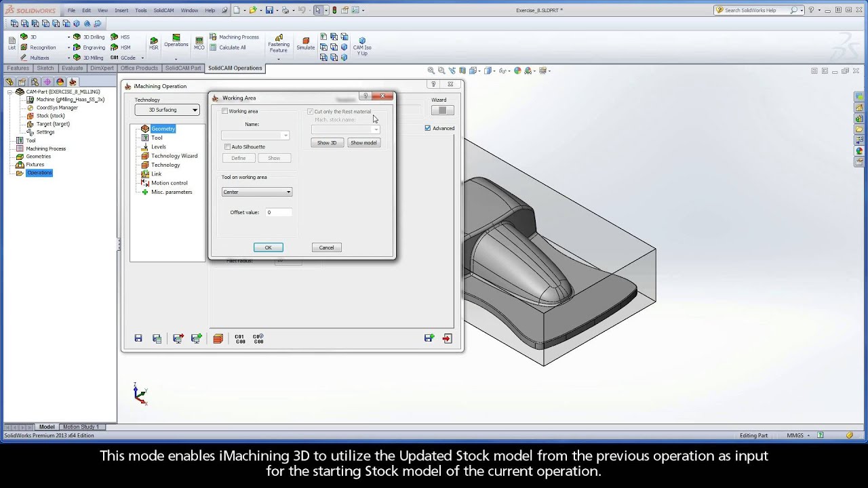Choose the 3D Milling command
The width and height of the screenshot is (868, 488).
point(87,58)
